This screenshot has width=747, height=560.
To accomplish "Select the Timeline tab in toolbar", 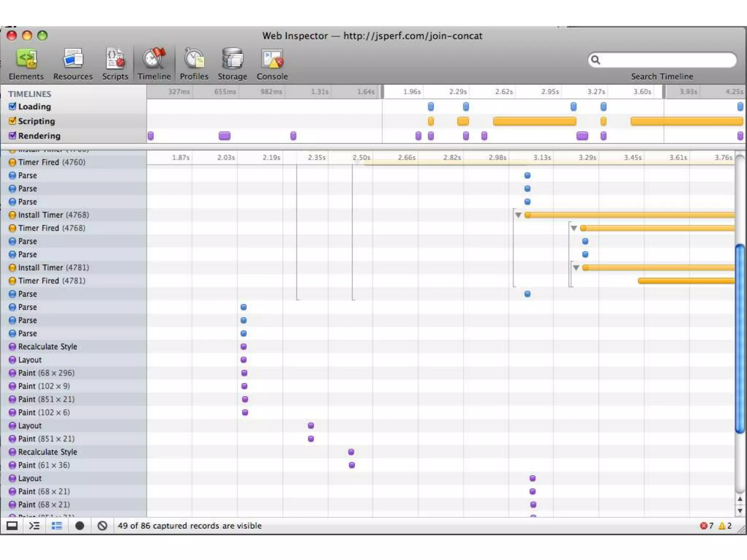I will (x=154, y=63).
